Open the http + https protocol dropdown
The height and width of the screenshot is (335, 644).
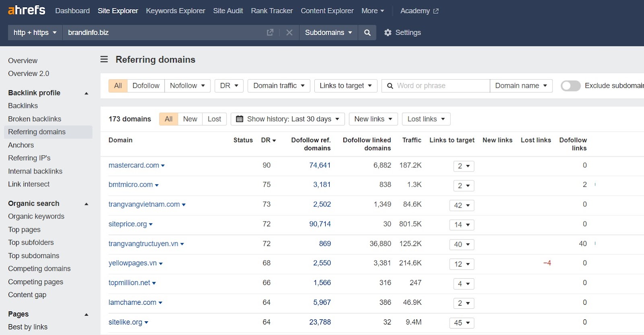[x=35, y=33]
